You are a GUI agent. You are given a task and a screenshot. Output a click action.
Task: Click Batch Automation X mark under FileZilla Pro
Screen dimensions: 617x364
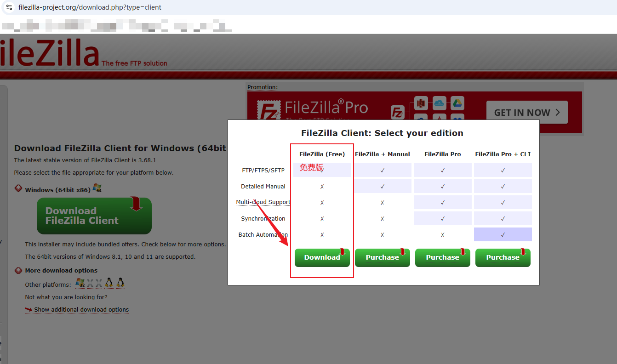[443, 235]
